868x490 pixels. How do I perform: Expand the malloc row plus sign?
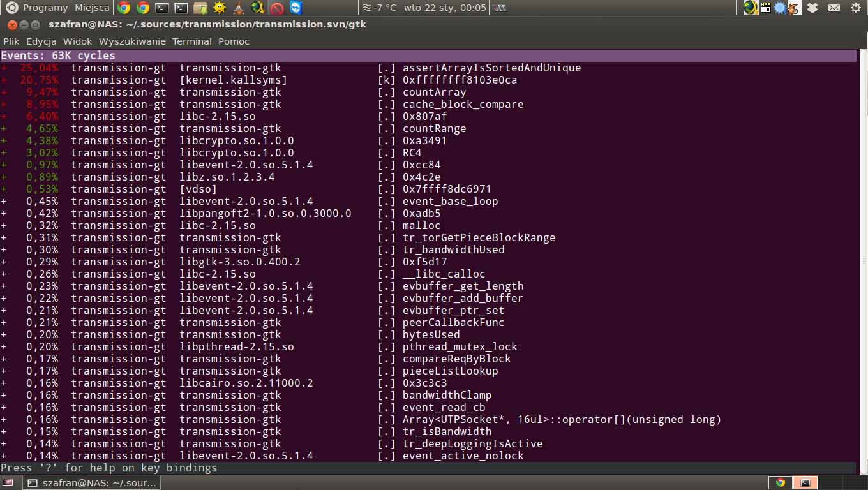[4, 225]
